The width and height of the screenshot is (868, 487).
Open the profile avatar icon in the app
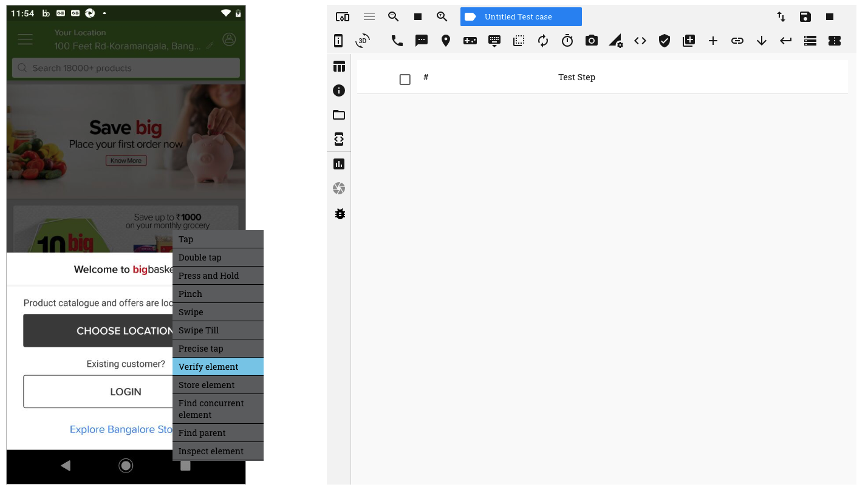pyautogui.click(x=229, y=39)
